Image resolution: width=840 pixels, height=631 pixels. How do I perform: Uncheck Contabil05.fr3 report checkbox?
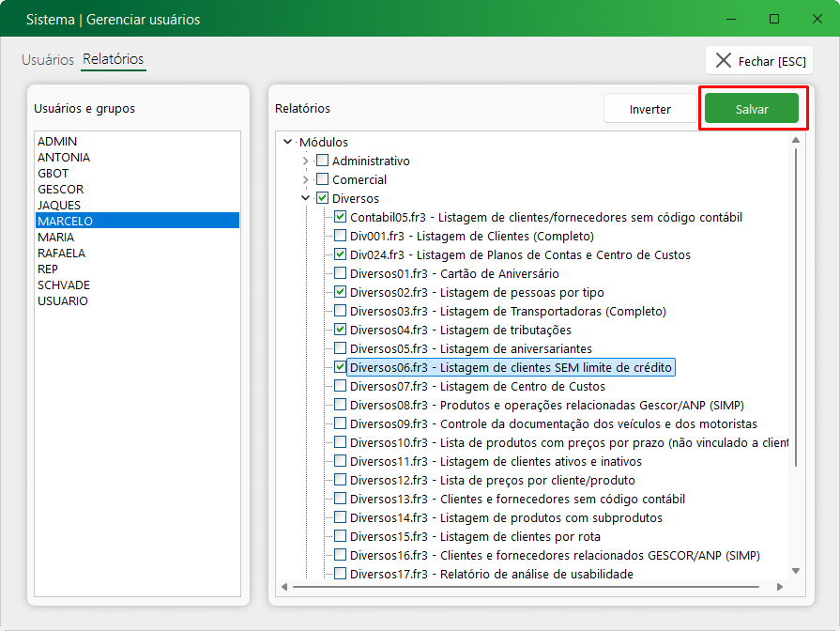click(340, 217)
